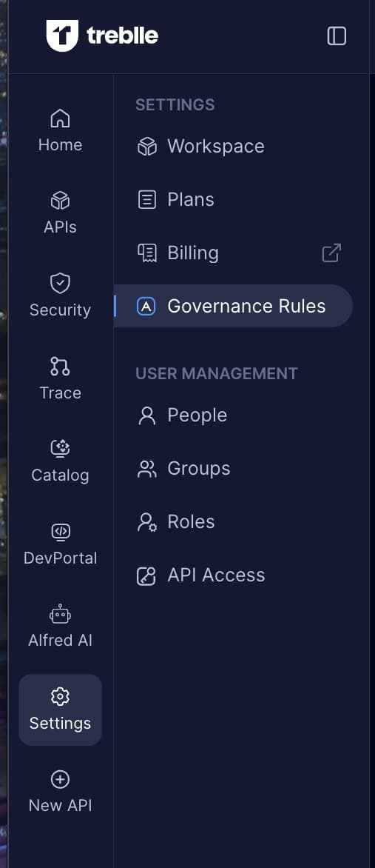Viewport: 375px width, 868px height.
Task: Click the Security label in rail
Action: point(60,310)
